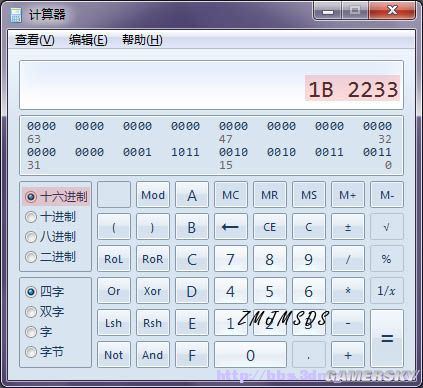The image size is (423, 388).
Task: Click the multiplication asterisk button
Action: (348, 291)
